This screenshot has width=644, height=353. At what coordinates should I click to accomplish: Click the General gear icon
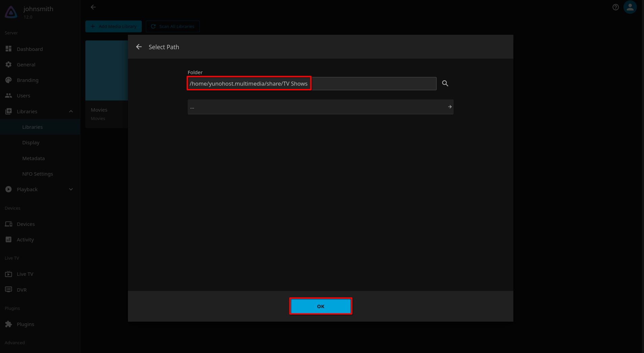(x=8, y=64)
